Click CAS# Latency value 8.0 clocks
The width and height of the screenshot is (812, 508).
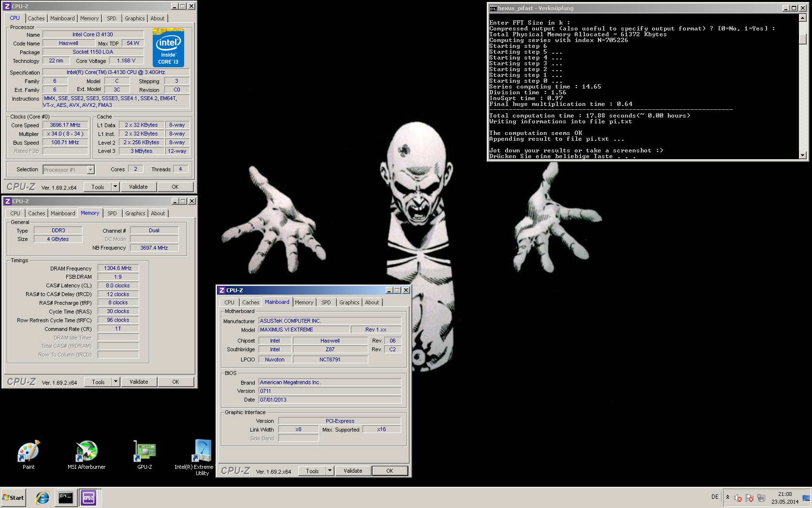click(x=118, y=285)
